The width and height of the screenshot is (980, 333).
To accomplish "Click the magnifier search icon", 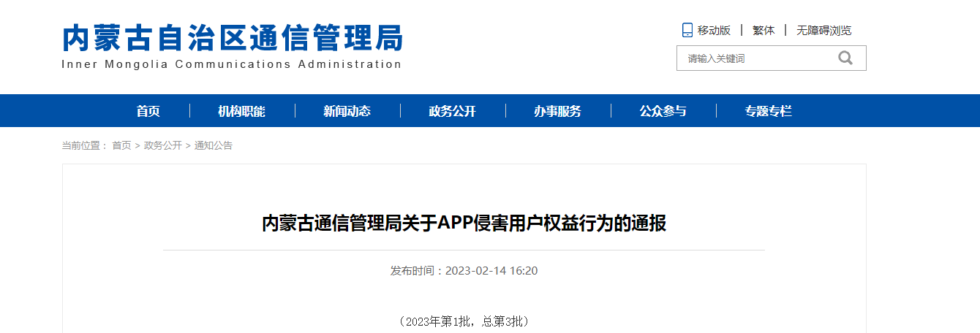I will pyautogui.click(x=845, y=58).
